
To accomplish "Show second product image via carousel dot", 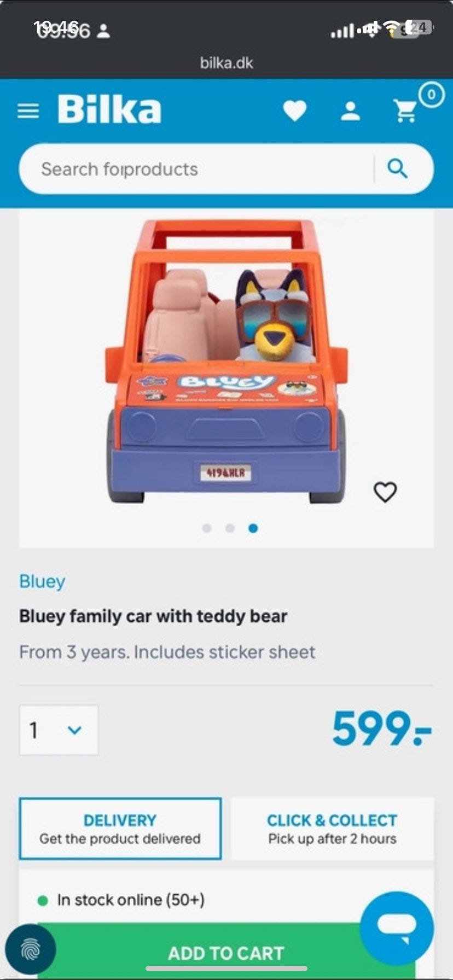I will (x=230, y=528).
